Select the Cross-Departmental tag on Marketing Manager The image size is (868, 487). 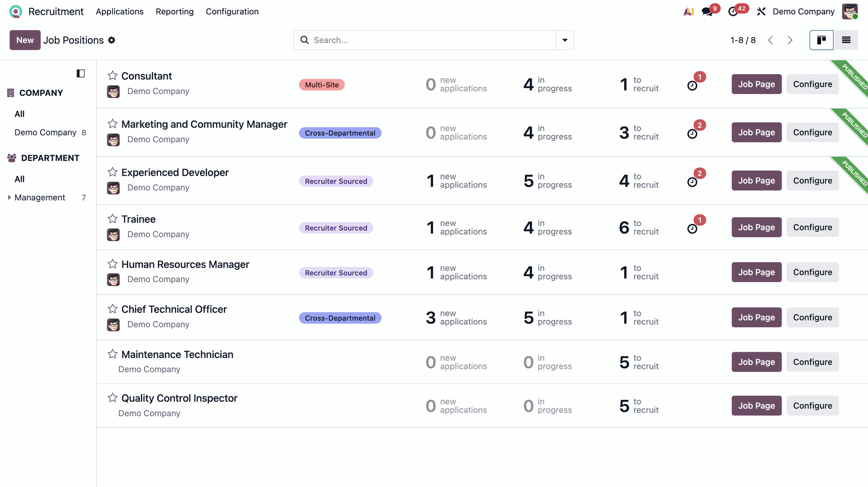(340, 133)
